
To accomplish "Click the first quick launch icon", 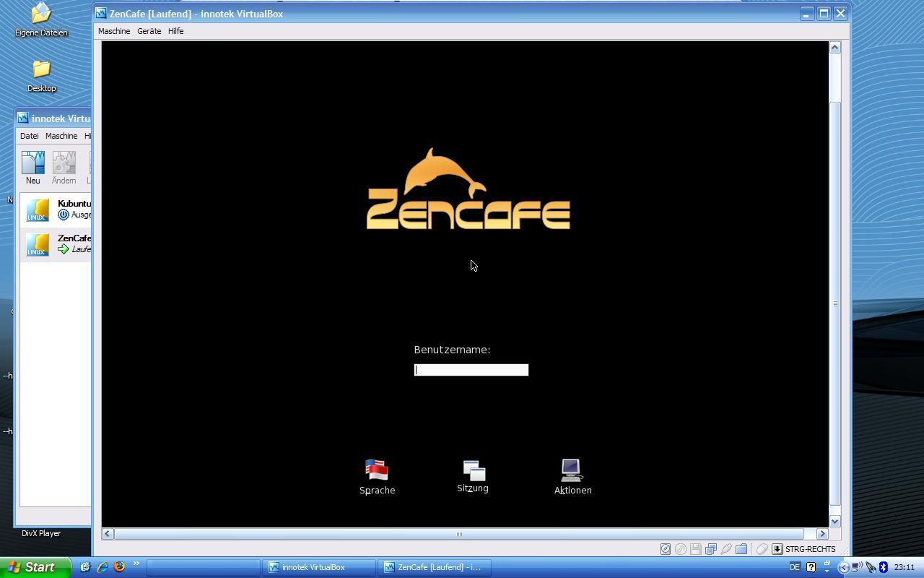I will tap(85, 567).
